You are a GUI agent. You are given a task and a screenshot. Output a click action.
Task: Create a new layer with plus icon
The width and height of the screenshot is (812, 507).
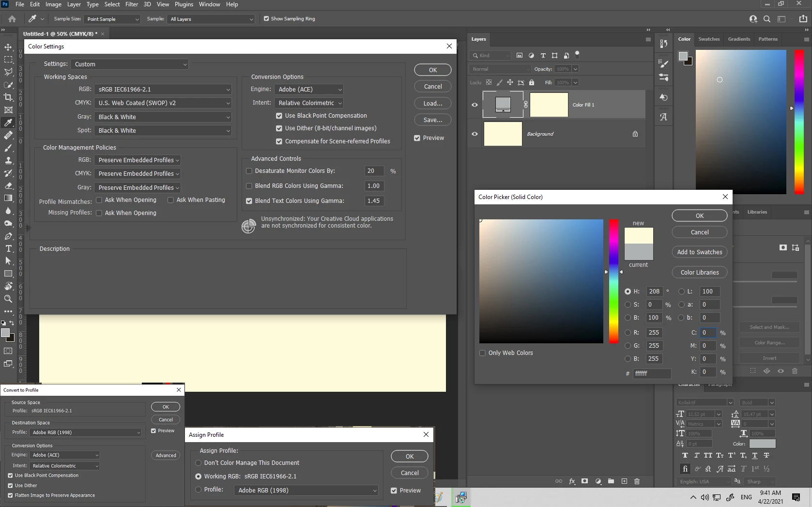(624, 481)
